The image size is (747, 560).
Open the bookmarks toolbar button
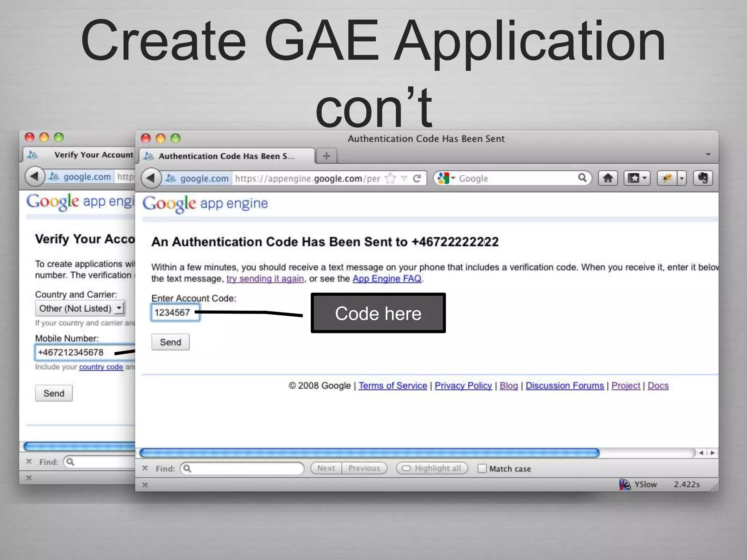click(637, 178)
